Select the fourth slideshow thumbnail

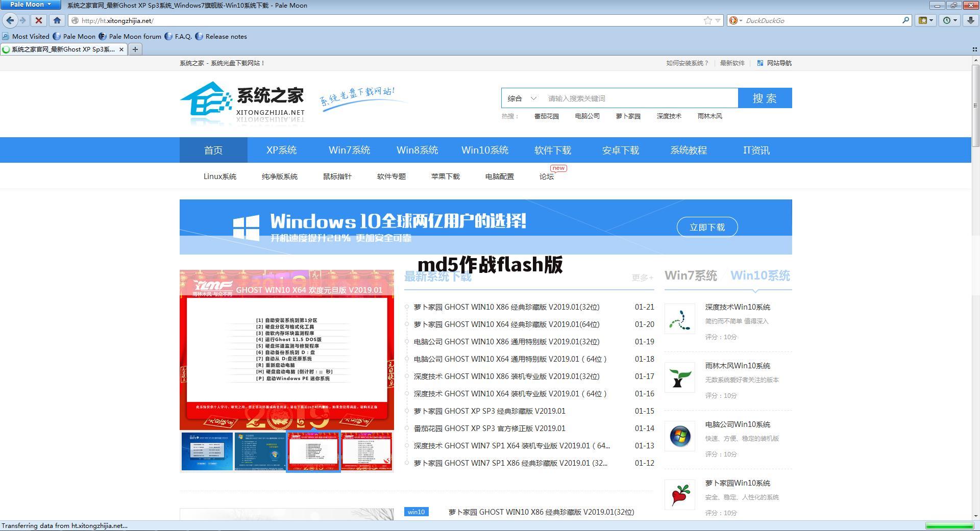point(366,451)
